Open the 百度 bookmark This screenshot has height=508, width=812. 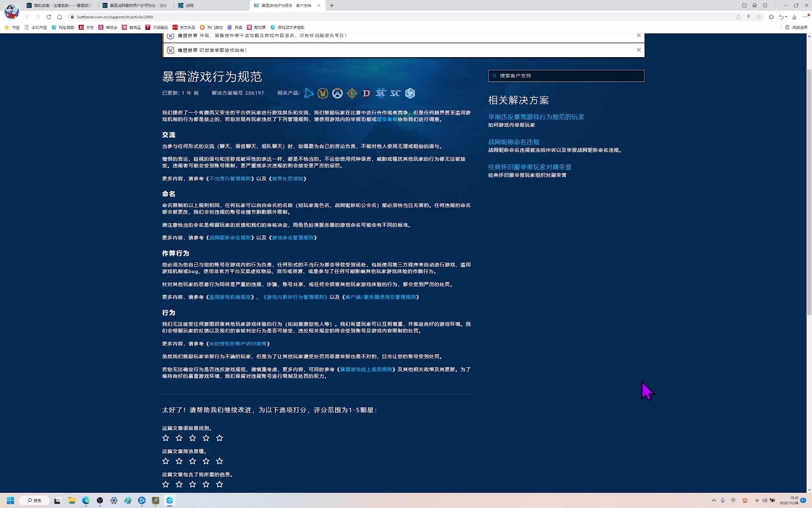tap(235, 28)
